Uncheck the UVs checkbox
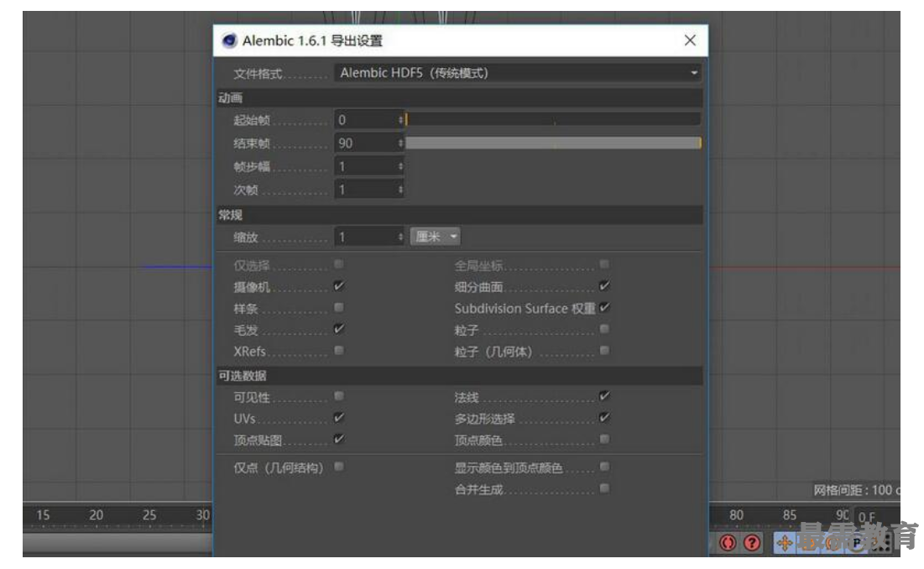This screenshot has height=569, width=924. tap(339, 418)
